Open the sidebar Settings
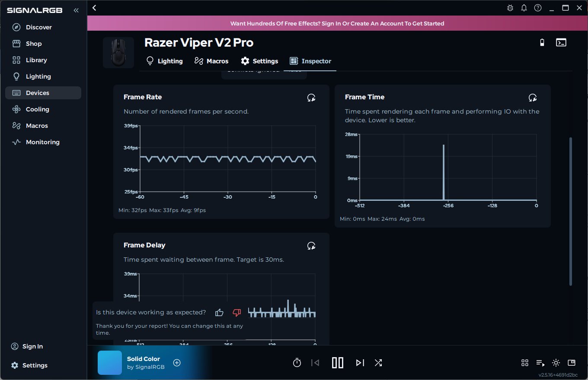588x380 pixels. 29,365
